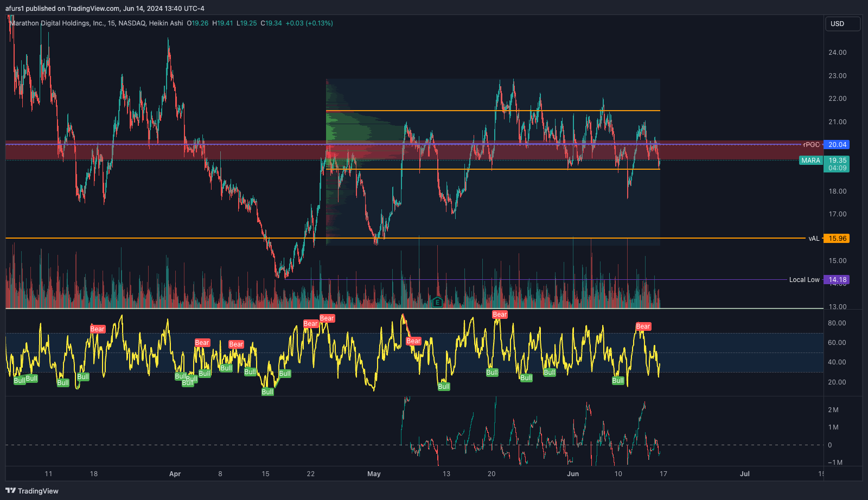Click the Bull signal beneath the May 13 dip
The height and width of the screenshot is (500, 868).
(444, 387)
